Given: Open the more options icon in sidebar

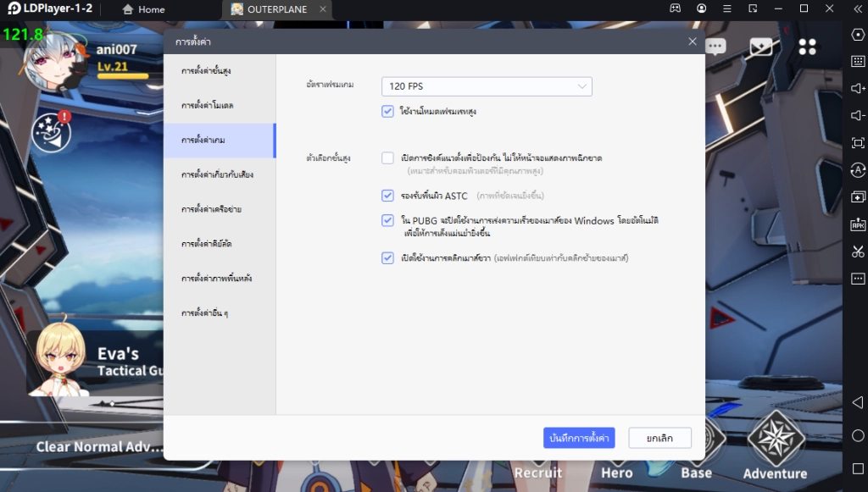Looking at the screenshot, I should pos(856,278).
